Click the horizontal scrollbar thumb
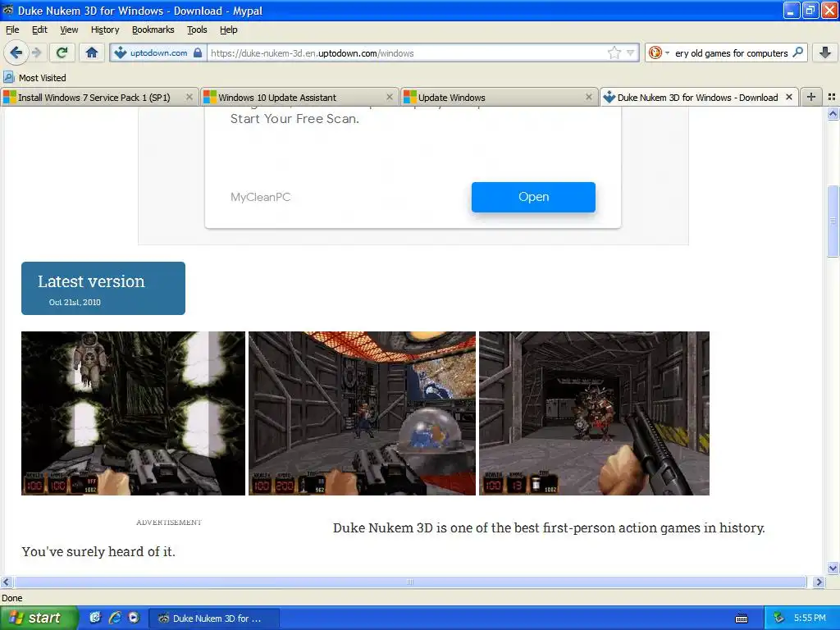Image resolution: width=840 pixels, height=630 pixels. 410,582
